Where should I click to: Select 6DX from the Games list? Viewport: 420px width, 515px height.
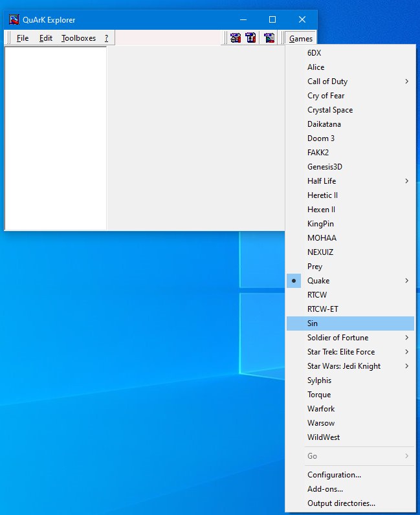(350, 53)
